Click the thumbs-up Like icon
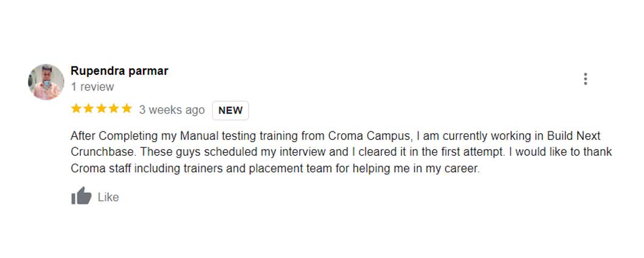 coord(81,197)
